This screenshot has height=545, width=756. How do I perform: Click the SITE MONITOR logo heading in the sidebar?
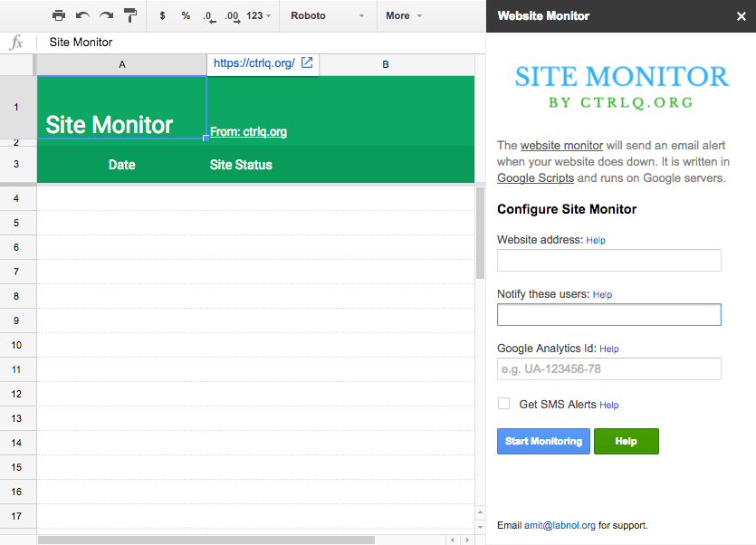[x=622, y=77]
